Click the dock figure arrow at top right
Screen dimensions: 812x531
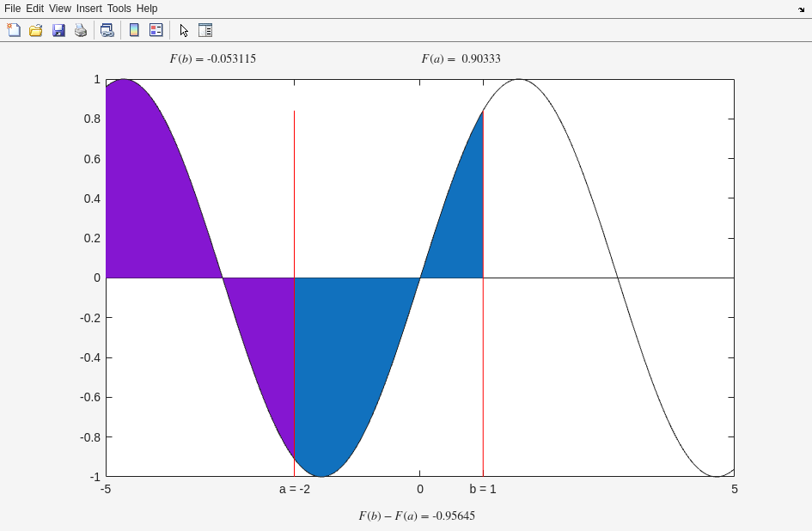click(801, 9)
